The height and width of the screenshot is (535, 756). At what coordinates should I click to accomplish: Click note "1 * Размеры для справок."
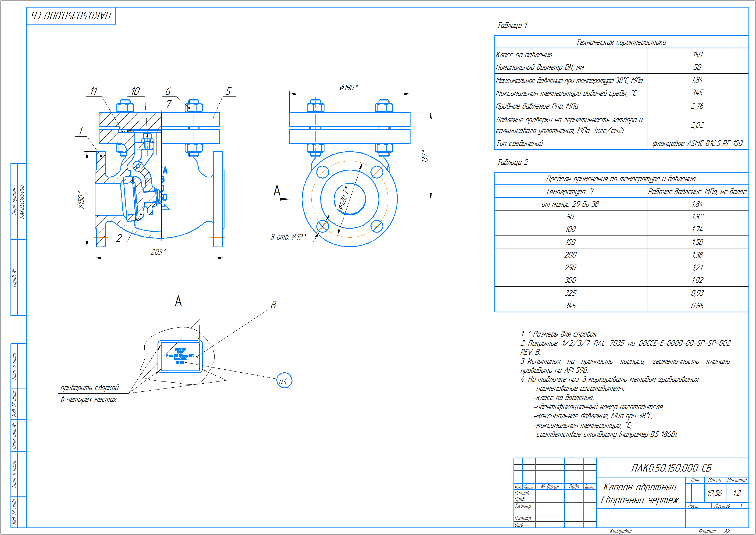click(559, 334)
